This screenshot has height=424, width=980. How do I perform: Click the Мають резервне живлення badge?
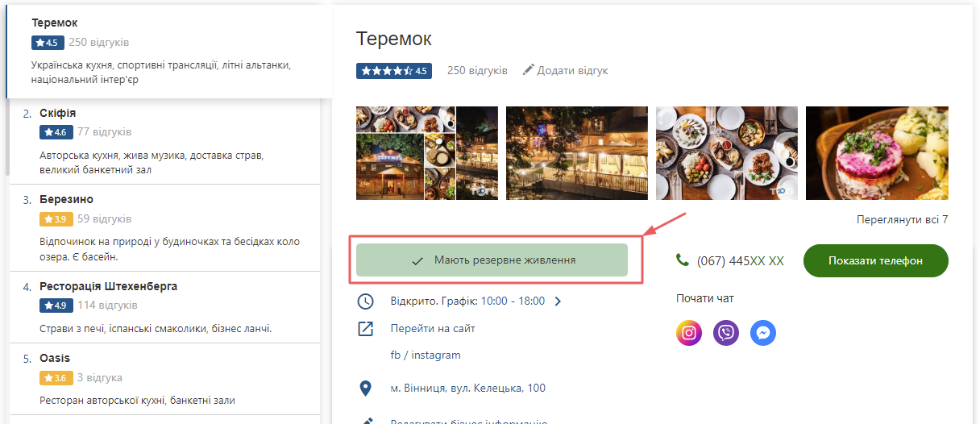coord(492,260)
